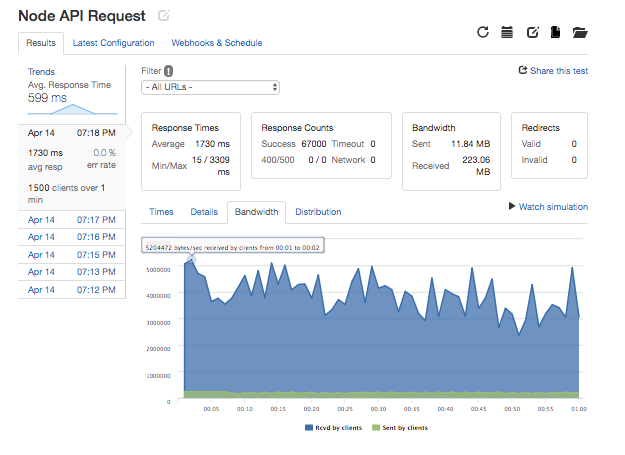
Task: Click the edit title pencil icon
Action: (x=164, y=16)
